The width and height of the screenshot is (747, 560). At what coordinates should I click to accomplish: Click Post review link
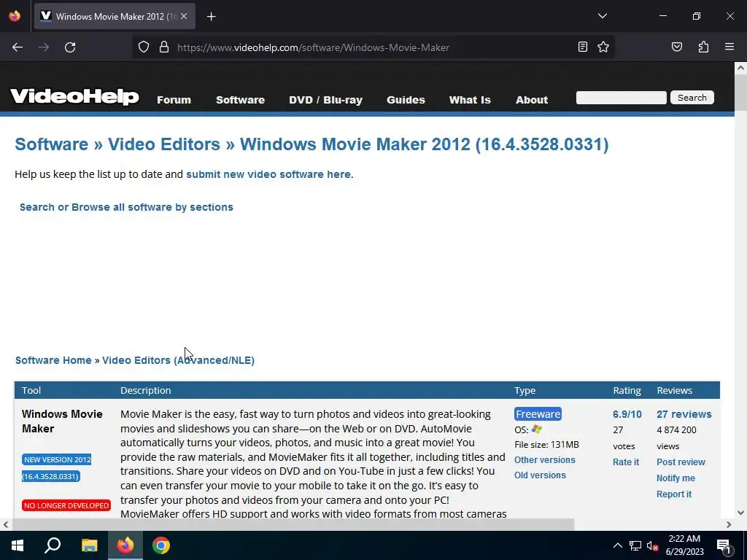point(681,462)
